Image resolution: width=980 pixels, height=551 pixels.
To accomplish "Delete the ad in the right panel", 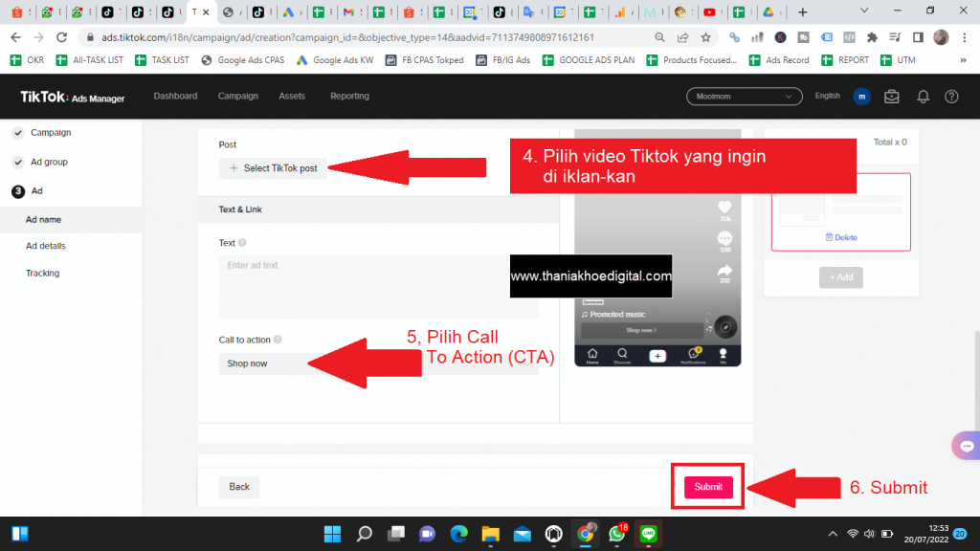I will 840,237.
